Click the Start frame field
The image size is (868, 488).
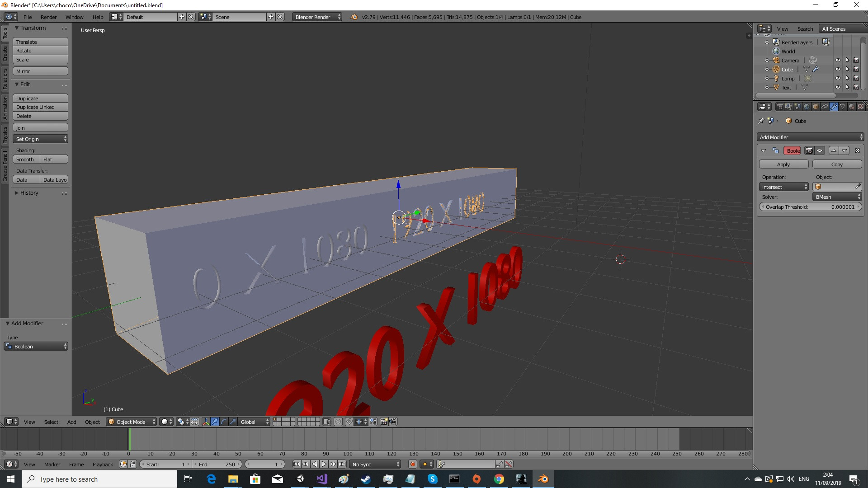(166, 464)
